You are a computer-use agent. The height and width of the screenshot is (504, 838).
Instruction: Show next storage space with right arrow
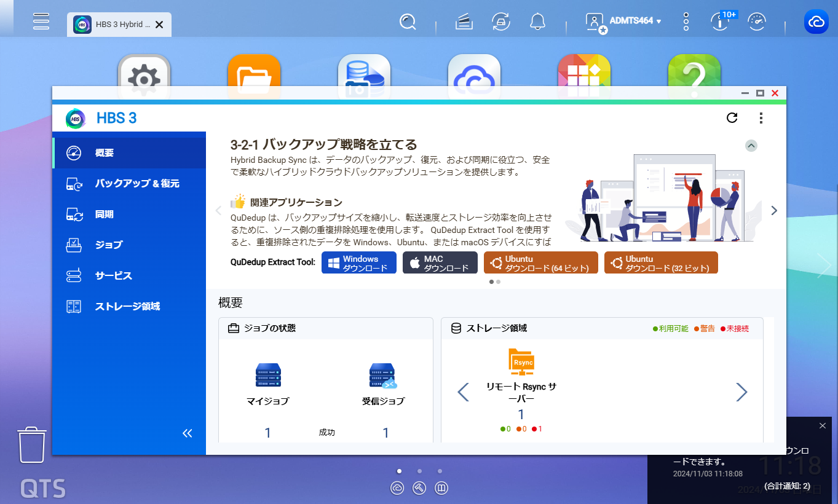tap(741, 392)
